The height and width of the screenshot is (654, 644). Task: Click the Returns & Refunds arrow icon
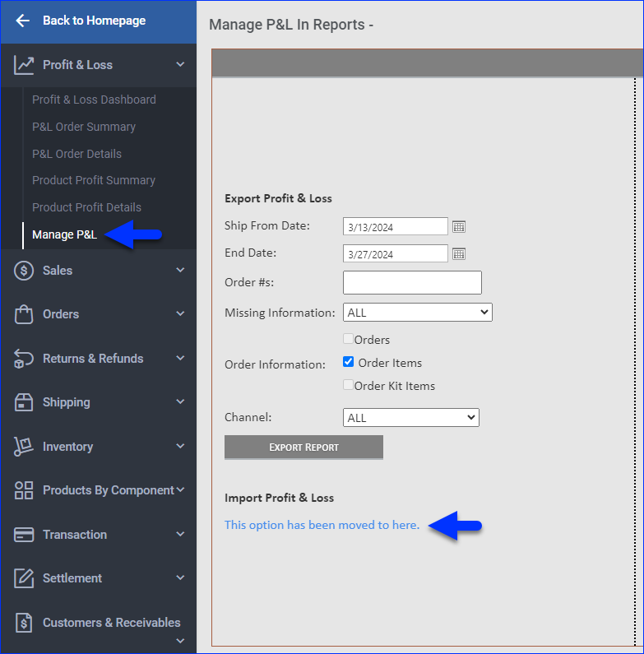(24, 359)
